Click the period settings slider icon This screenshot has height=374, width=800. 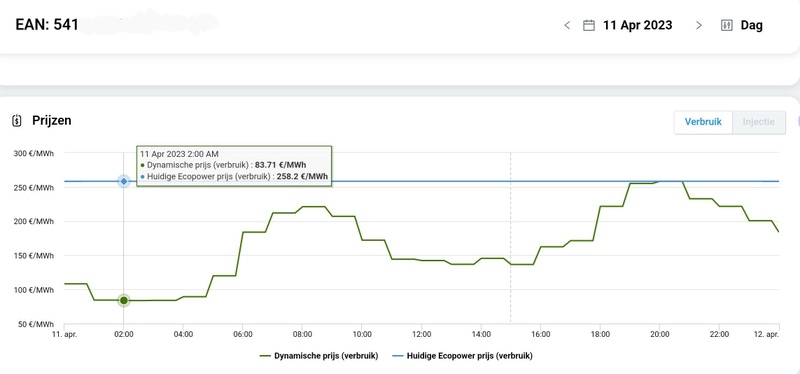click(x=727, y=26)
